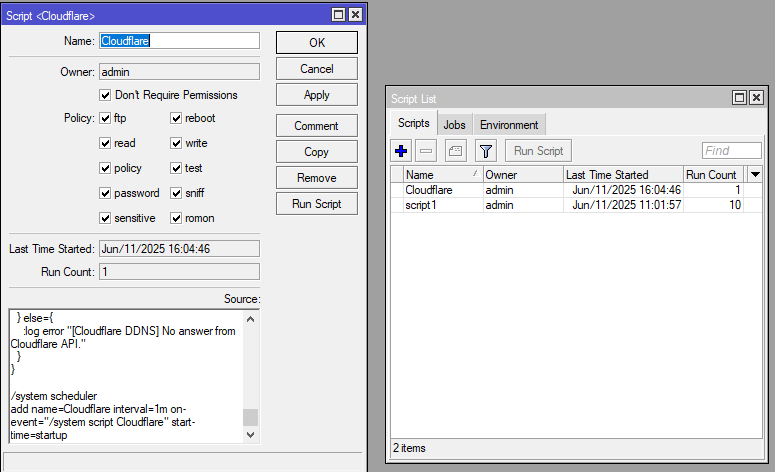Select the script1 row in Script List

point(576,205)
